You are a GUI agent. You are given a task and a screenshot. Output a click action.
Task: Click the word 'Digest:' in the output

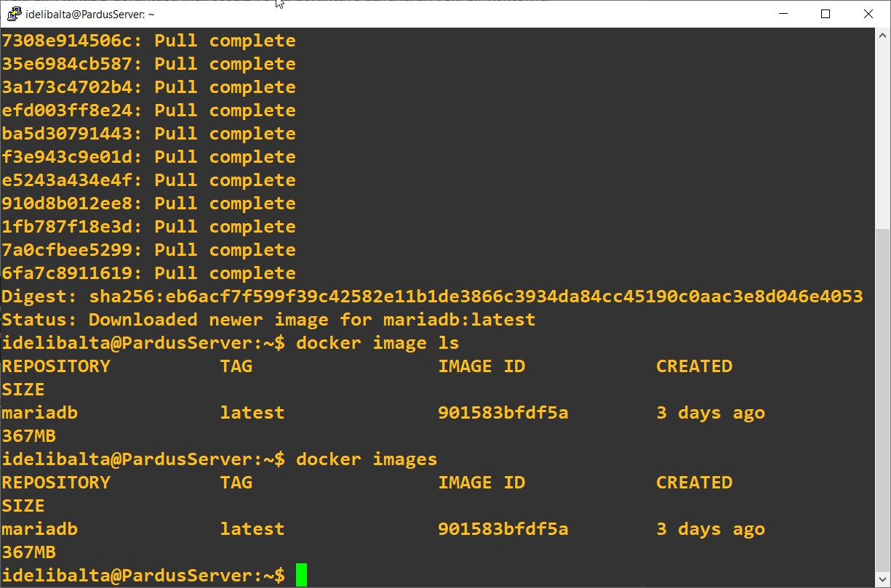(39, 297)
